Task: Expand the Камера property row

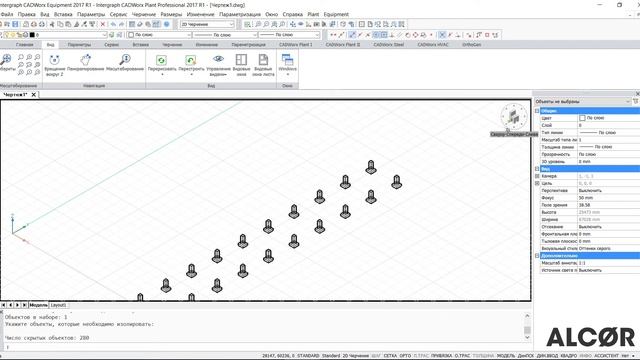Action: 537,176
